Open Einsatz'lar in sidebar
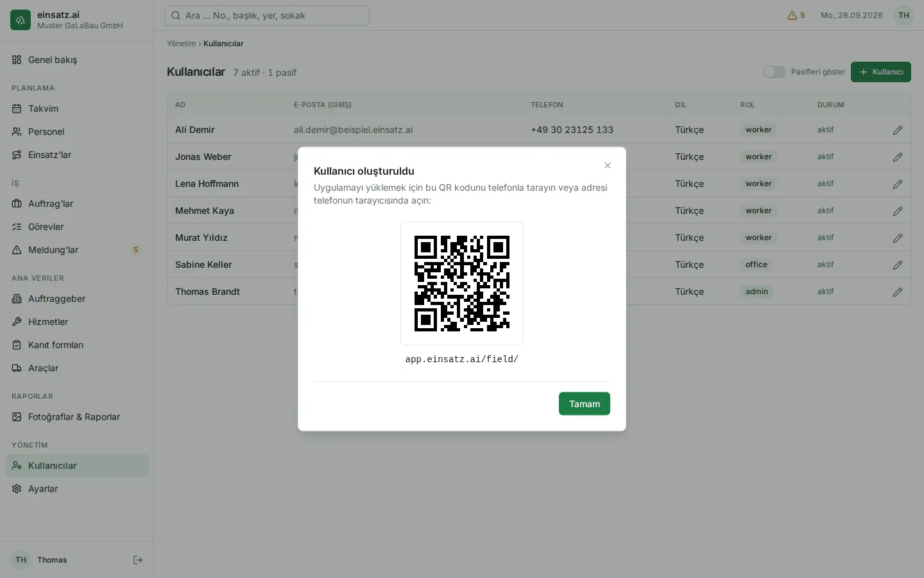Image resolution: width=924 pixels, height=578 pixels. [77, 155]
